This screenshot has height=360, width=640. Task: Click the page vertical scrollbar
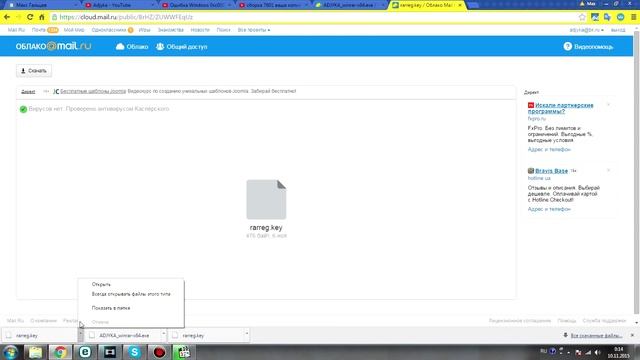click(x=637, y=173)
